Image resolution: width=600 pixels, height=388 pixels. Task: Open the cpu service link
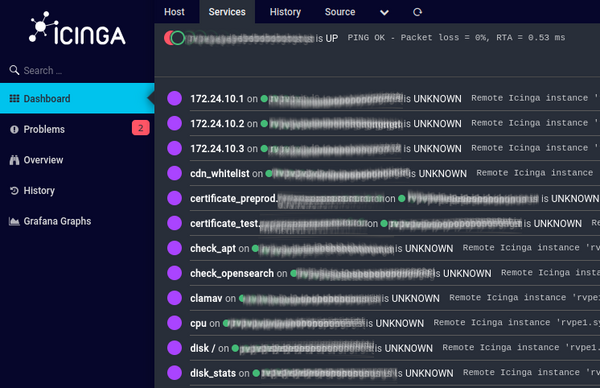(x=198, y=324)
